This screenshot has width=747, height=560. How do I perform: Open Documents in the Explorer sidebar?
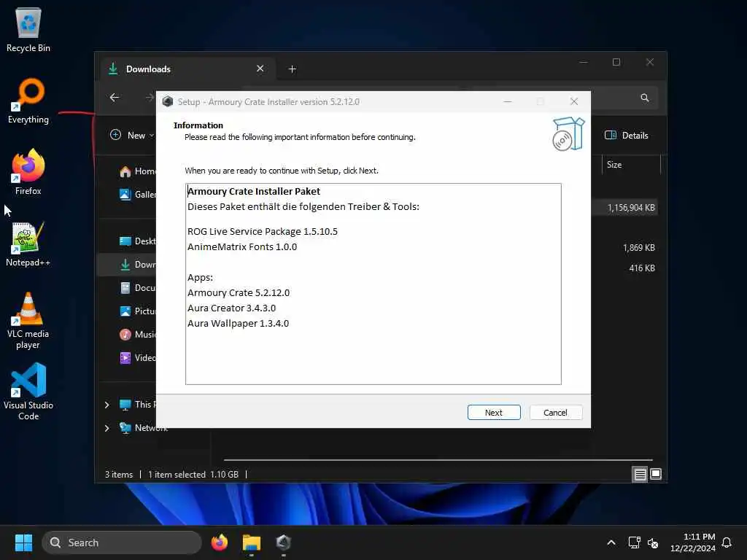pyautogui.click(x=137, y=287)
